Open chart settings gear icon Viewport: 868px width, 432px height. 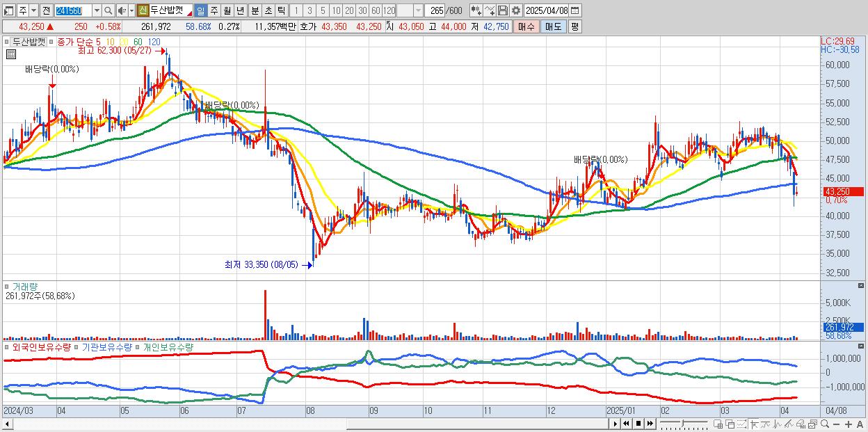[x=516, y=10]
